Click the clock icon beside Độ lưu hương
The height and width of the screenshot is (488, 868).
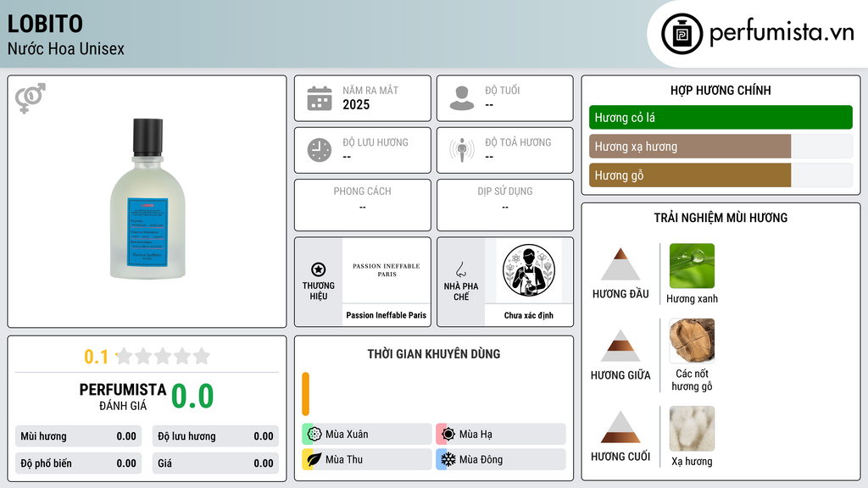click(x=320, y=150)
